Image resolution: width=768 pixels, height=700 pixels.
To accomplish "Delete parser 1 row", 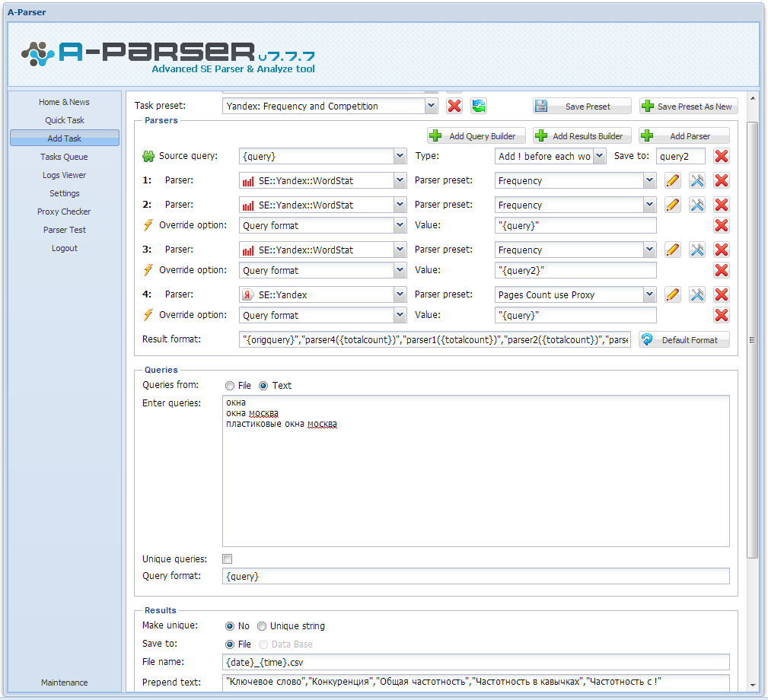I will 721,180.
